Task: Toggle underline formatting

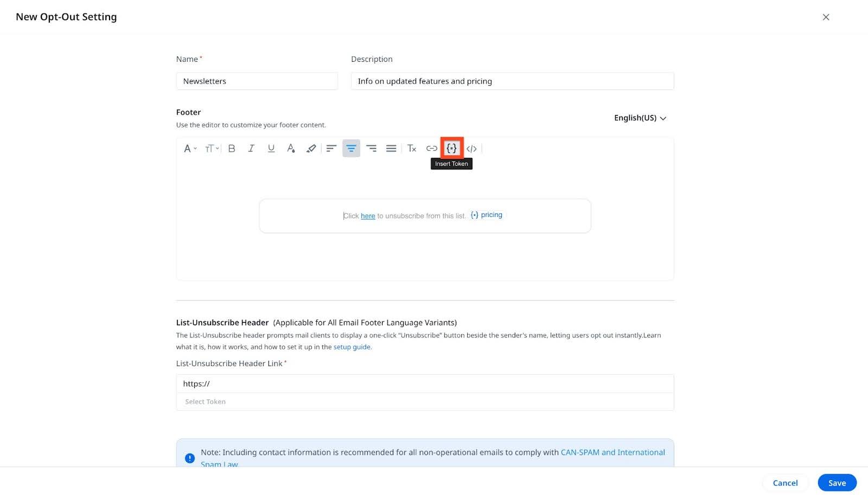Action: pos(271,149)
